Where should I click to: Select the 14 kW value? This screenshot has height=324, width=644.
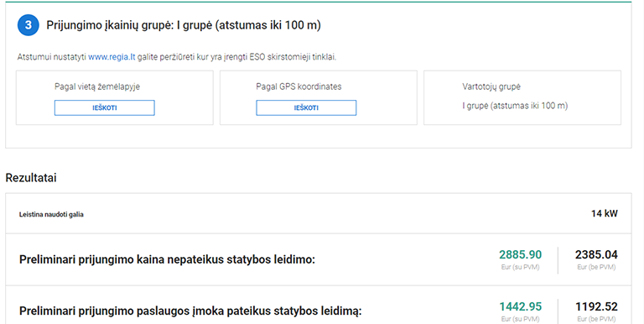(x=604, y=213)
